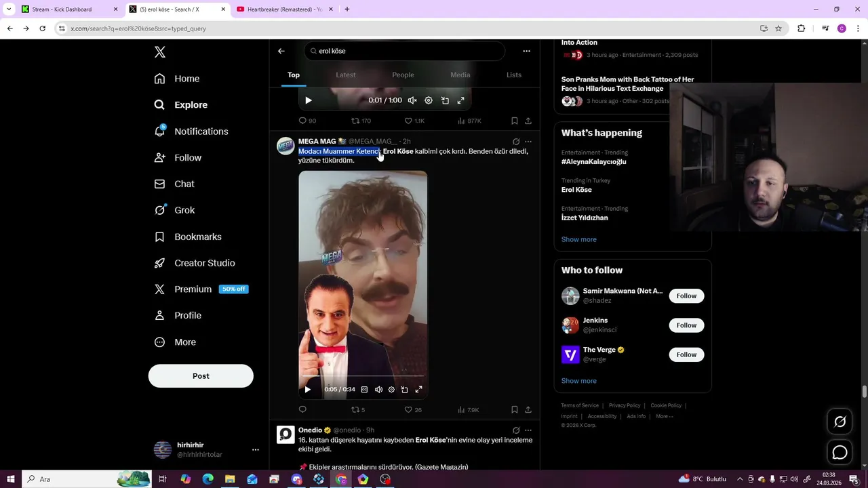Toggle picture-in-picture on MEGA MAG video

(404, 390)
